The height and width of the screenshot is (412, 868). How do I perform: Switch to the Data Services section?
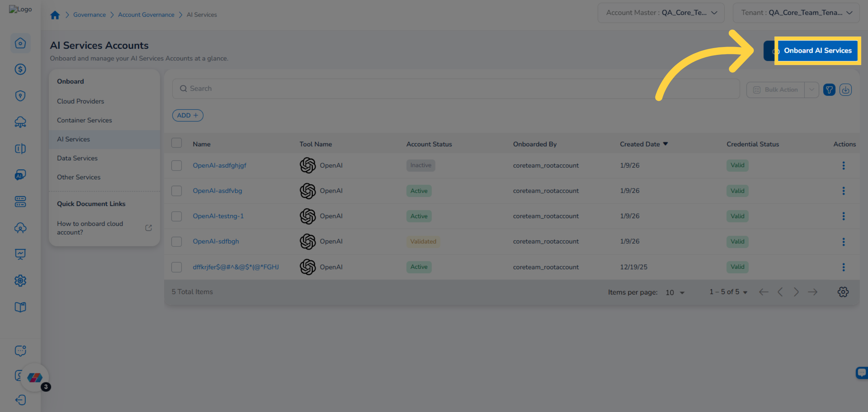point(77,158)
